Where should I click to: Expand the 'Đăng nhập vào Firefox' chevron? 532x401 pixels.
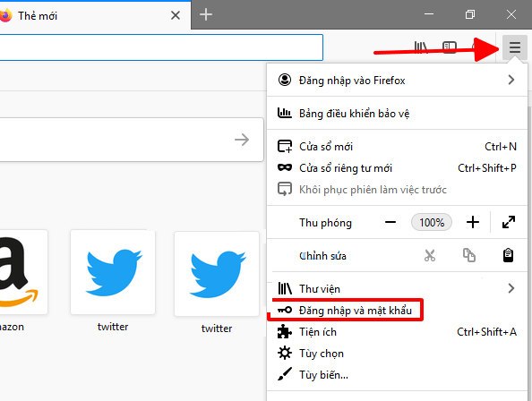[x=511, y=80]
